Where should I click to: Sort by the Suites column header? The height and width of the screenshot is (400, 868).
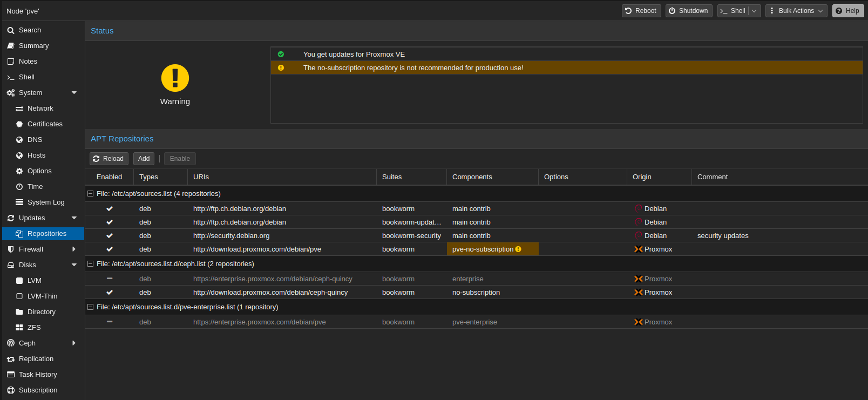pyautogui.click(x=411, y=177)
